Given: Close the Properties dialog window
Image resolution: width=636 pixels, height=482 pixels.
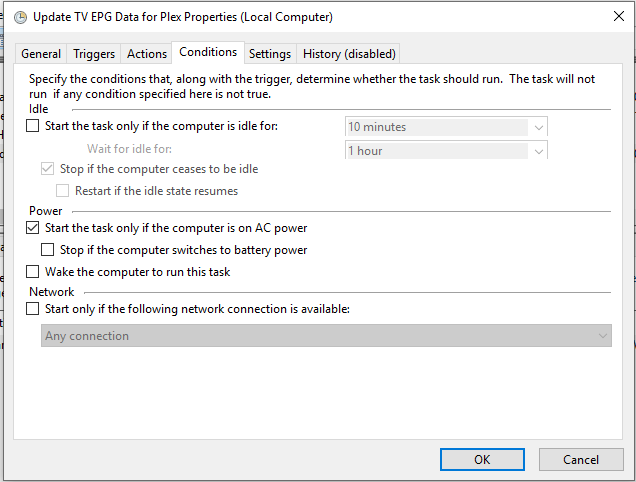Looking at the screenshot, I should (612, 17).
